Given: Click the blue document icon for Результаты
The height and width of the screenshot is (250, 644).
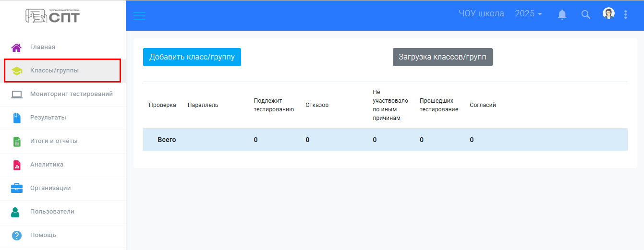Looking at the screenshot, I should tap(17, 118).
